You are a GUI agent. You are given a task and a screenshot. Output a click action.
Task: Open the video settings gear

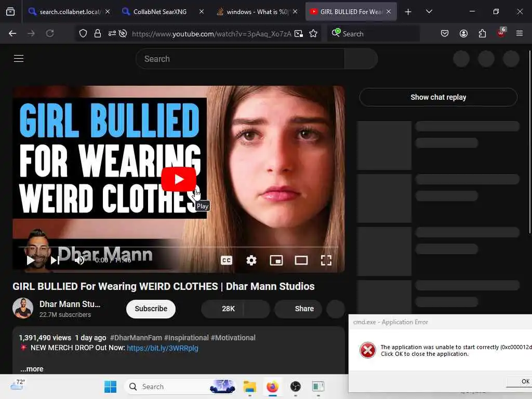[251, 260]
